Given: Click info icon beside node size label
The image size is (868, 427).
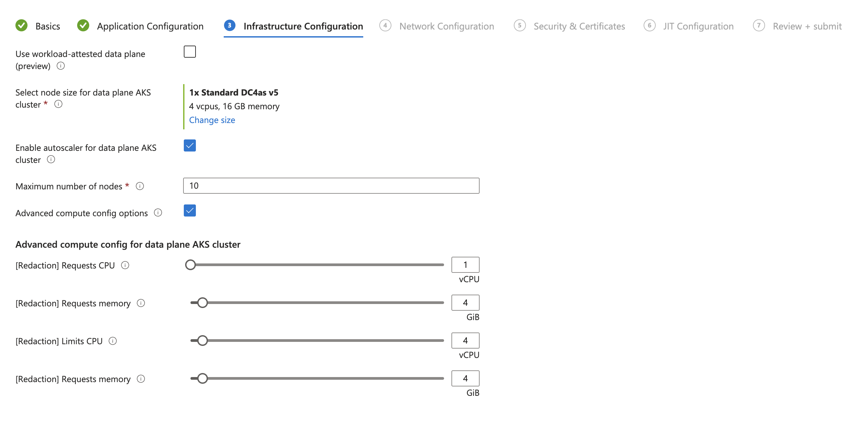Looking at the screenshot, I should click(x=58, y=104).
